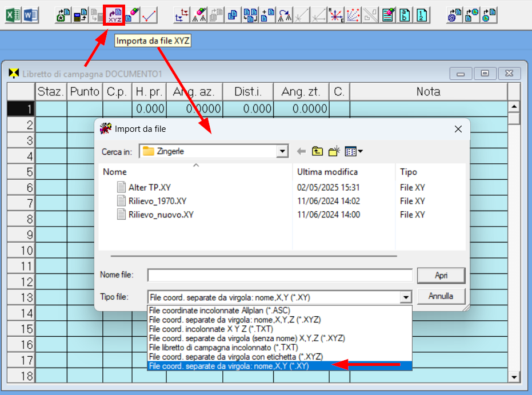532x395 pixels.
Task: Create new folder icon in dialog
Action: (x=334, y=151)
